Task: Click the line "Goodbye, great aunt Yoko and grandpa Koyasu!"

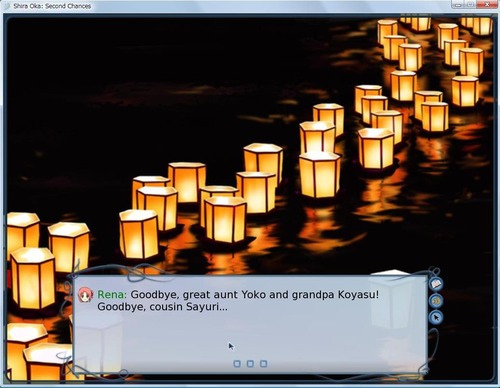Action: point(255,295)
